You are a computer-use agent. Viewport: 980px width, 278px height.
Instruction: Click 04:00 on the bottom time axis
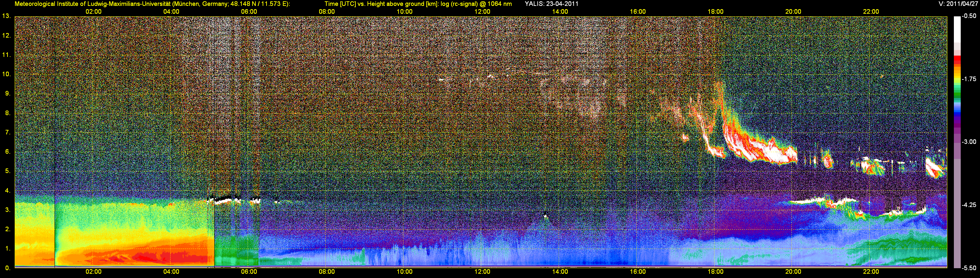[171, 271]
